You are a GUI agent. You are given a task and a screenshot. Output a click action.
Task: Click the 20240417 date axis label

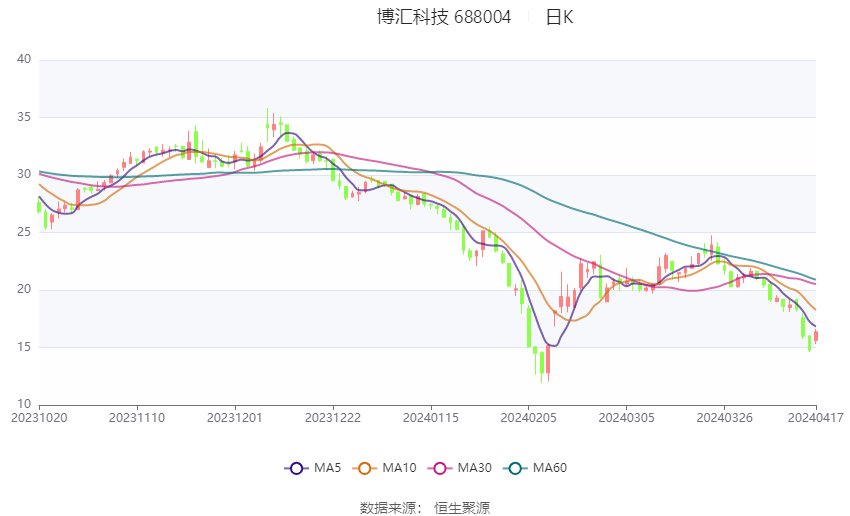pyautogui.click(x=816, y=418)
